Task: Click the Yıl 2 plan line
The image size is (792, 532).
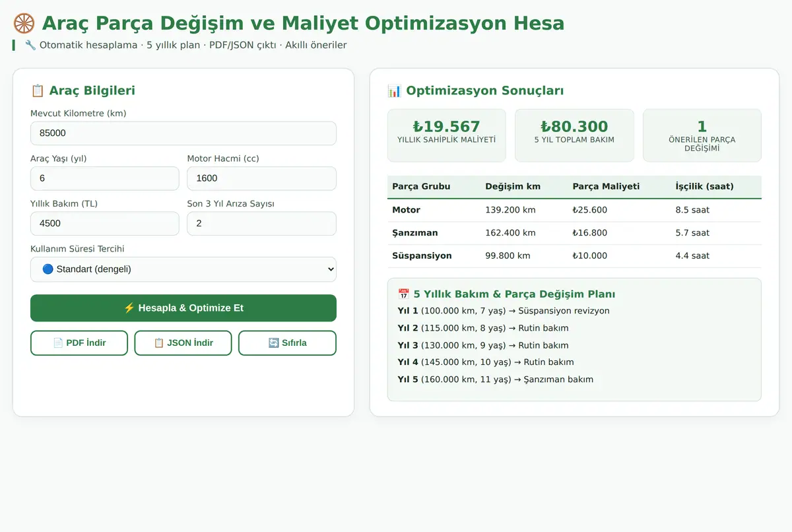Action: (483, 328)
